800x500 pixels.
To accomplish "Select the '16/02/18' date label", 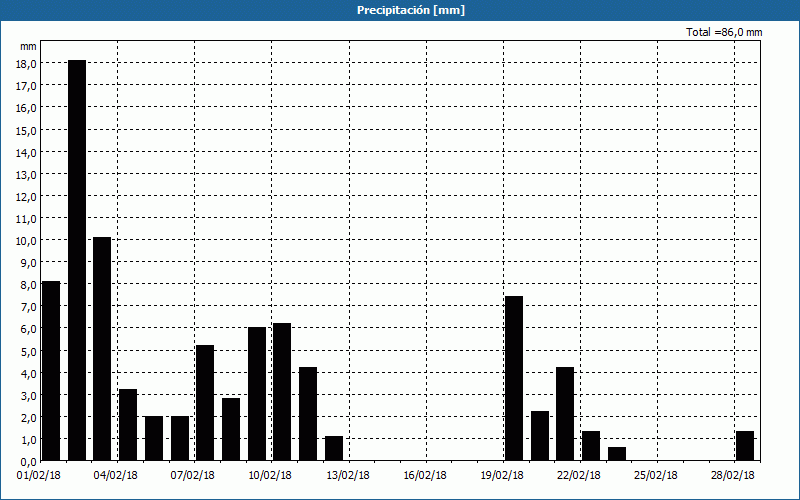I will (425, 476).
